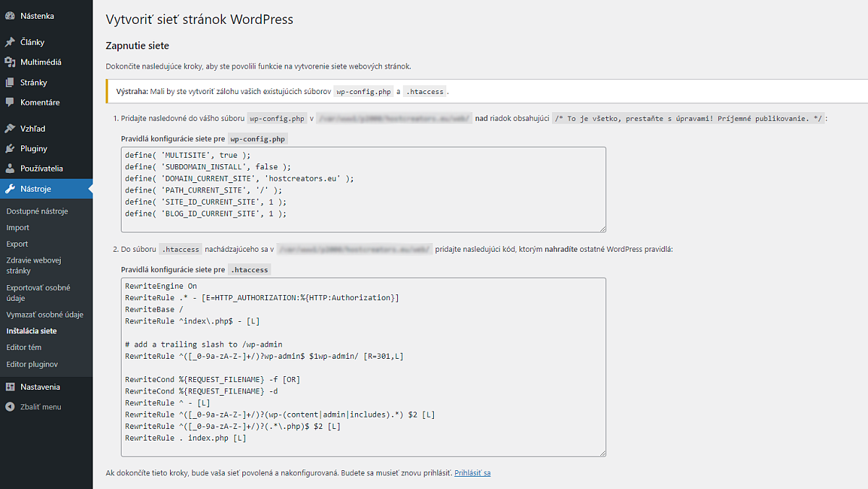Click the 'DOMAIN_CURRENT_SITE' define line
Viewport: 868px width, 489px height.
pos(239,178)
